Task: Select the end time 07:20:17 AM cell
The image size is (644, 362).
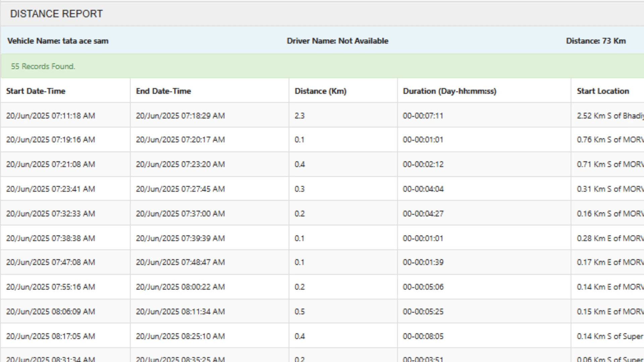Action: tap(180, 140)
